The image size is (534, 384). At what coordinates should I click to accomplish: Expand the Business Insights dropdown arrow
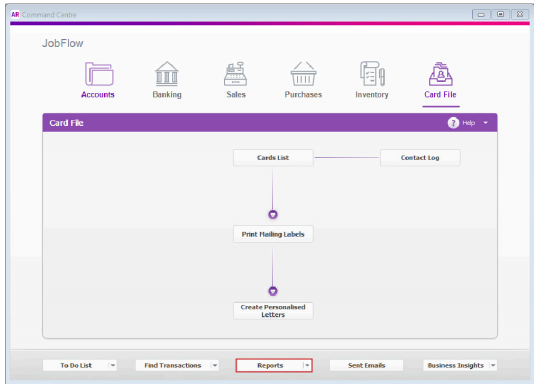click(493, 365)
